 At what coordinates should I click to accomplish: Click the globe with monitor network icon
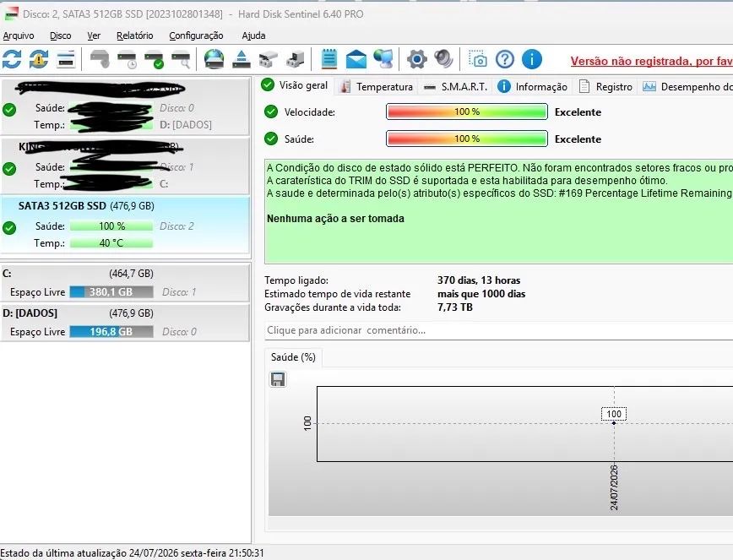click(x=383, y=59)
